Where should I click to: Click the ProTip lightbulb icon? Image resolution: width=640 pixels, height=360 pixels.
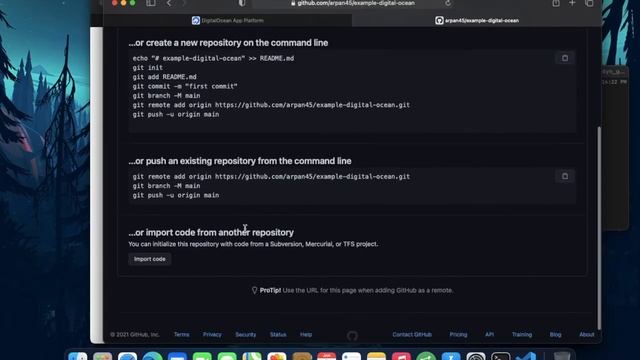(x=254, y=290)
